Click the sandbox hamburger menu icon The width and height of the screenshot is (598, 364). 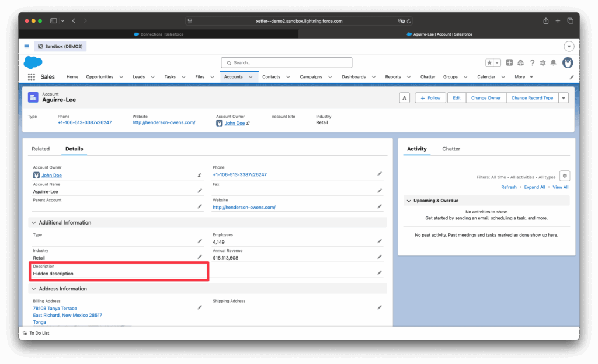[x=27, y=47]
